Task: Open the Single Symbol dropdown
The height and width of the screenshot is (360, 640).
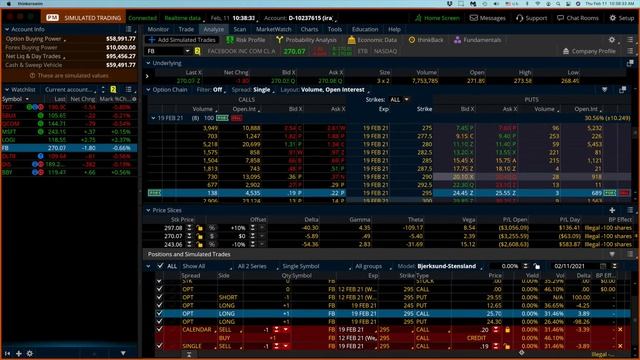Action: (x=316, y=266)
